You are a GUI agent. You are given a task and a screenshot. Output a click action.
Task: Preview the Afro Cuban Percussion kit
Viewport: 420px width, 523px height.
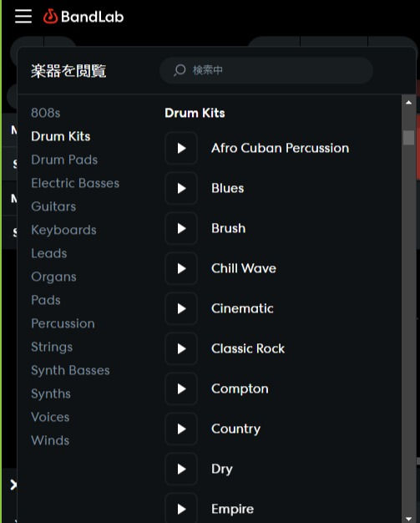[x=181, y=148]
